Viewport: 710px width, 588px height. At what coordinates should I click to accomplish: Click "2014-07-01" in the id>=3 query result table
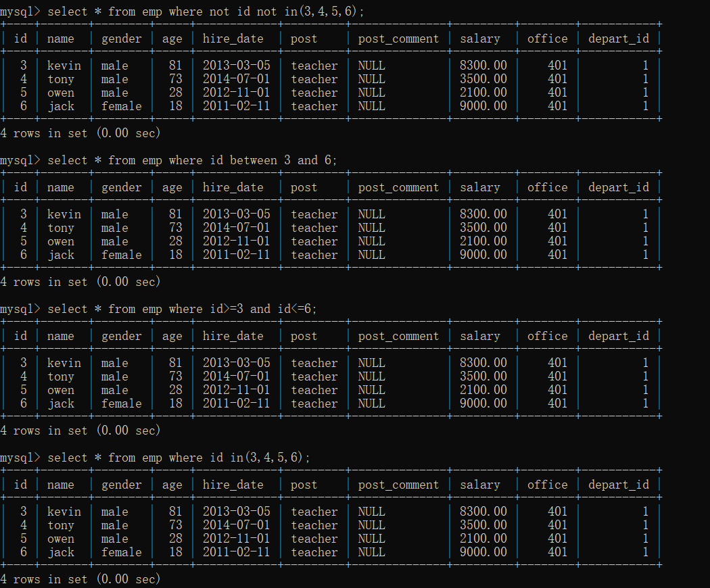[x=237, y=376]
